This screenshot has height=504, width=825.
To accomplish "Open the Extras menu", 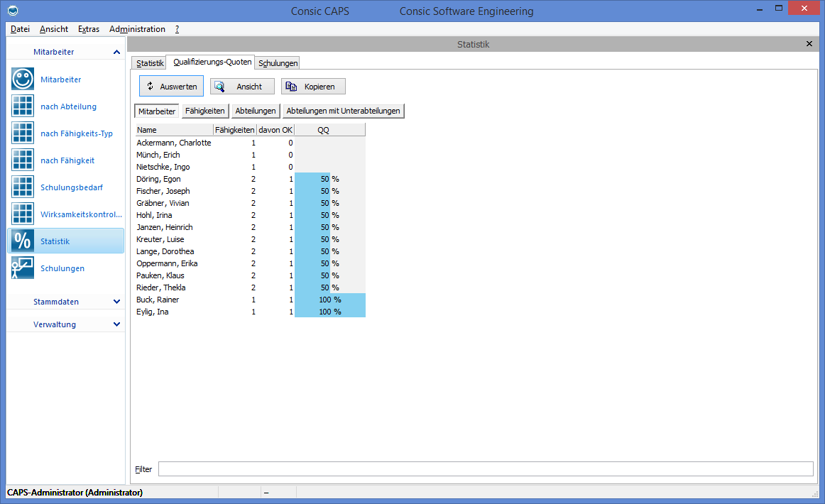I will pyautogui.click(x=89, y=29).
